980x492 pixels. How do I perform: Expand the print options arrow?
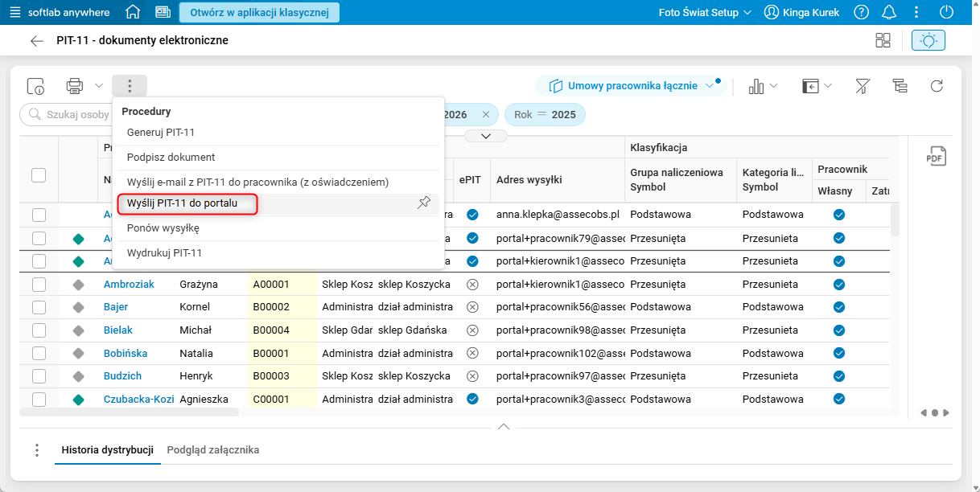pyautogui.click(x=98, y=86)
